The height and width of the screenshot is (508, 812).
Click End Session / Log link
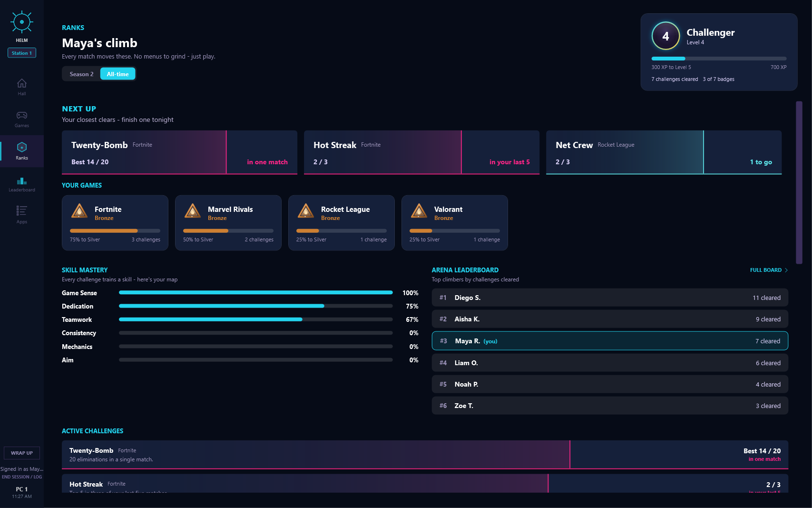tap(22, 477)
